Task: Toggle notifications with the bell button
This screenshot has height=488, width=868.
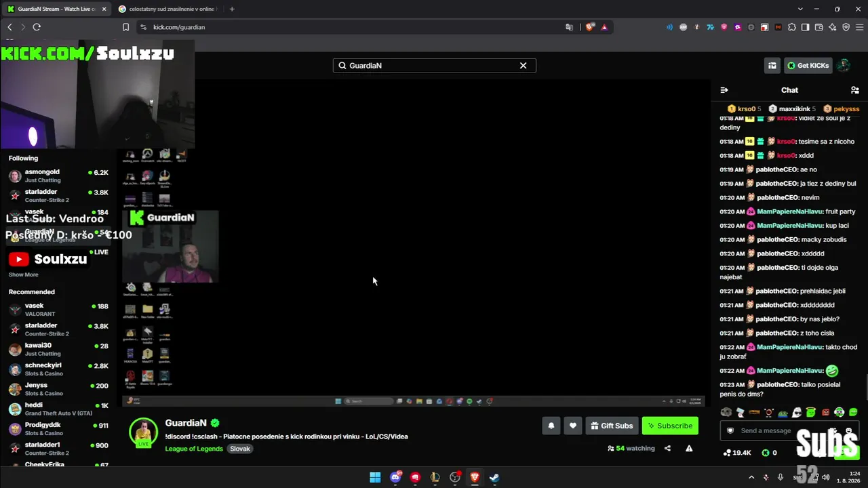Action: 551,426
